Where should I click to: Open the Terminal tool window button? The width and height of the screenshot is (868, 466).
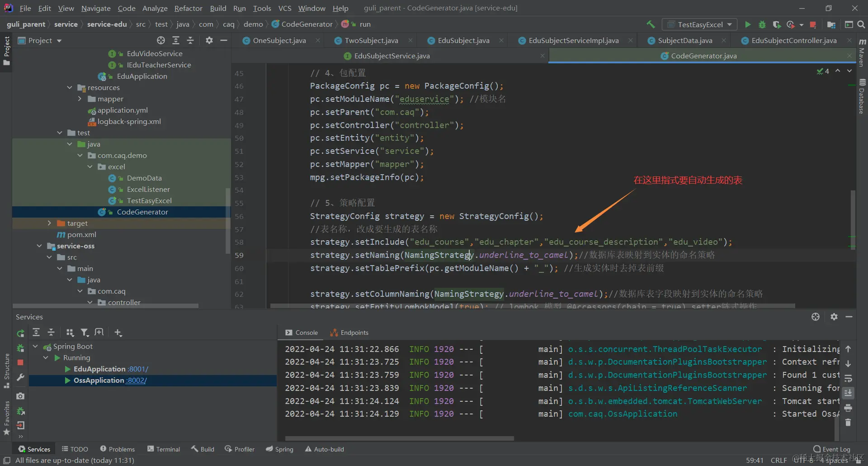pyautogui.click(x=163, y=449)
